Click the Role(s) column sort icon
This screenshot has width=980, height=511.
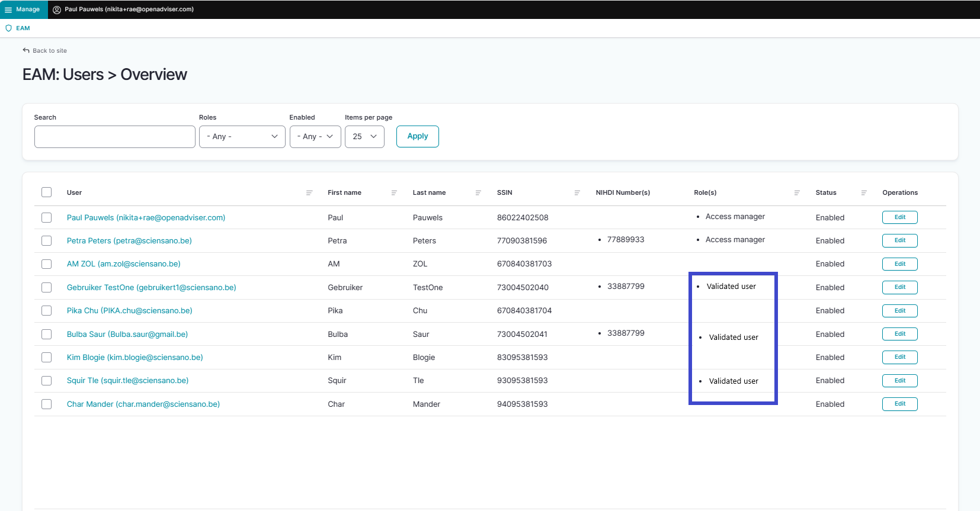(x=797, y=193)
